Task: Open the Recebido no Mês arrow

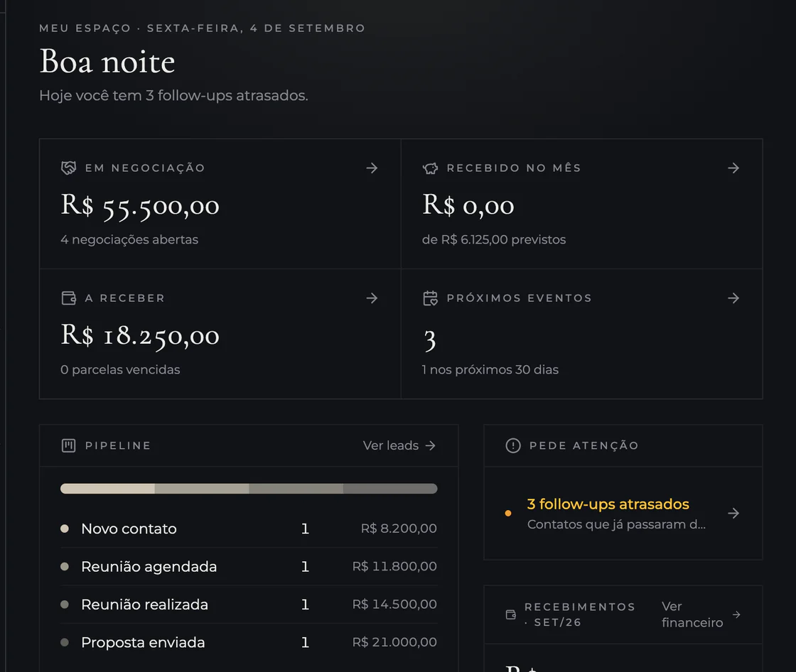Action: tap(733, 168)
